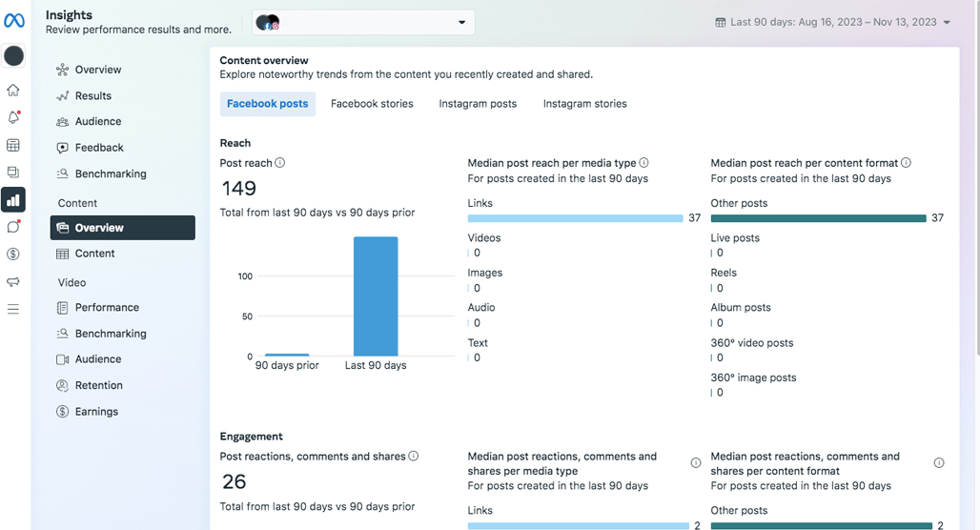Click the Links reach bar showing 37
The image size is (980, 530).
coord(575,218)
